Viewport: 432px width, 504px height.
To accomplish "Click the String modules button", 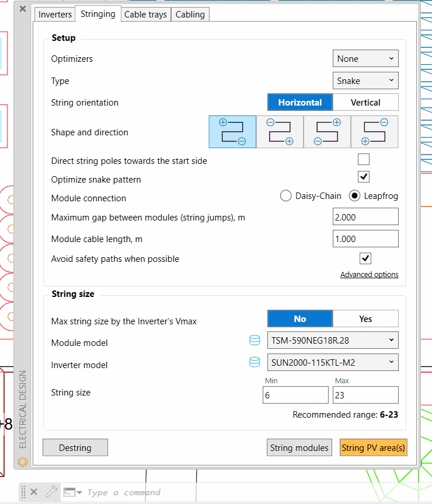I will coord(299,447).
